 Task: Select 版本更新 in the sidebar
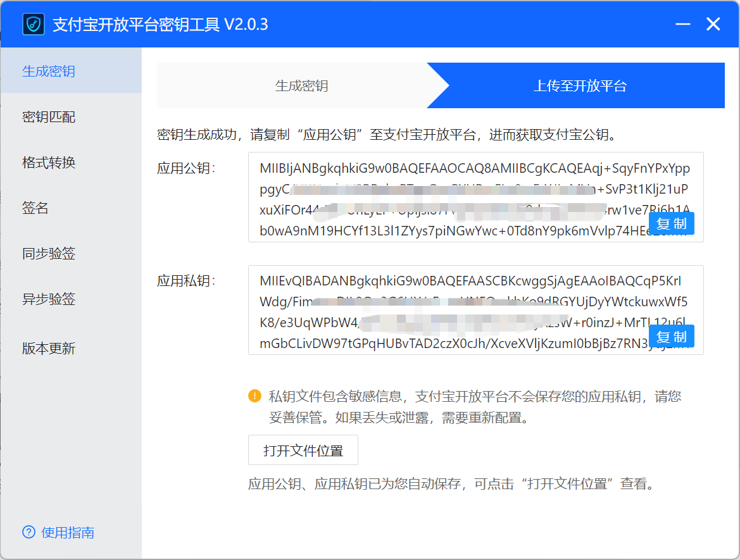(x=71, y=348)
